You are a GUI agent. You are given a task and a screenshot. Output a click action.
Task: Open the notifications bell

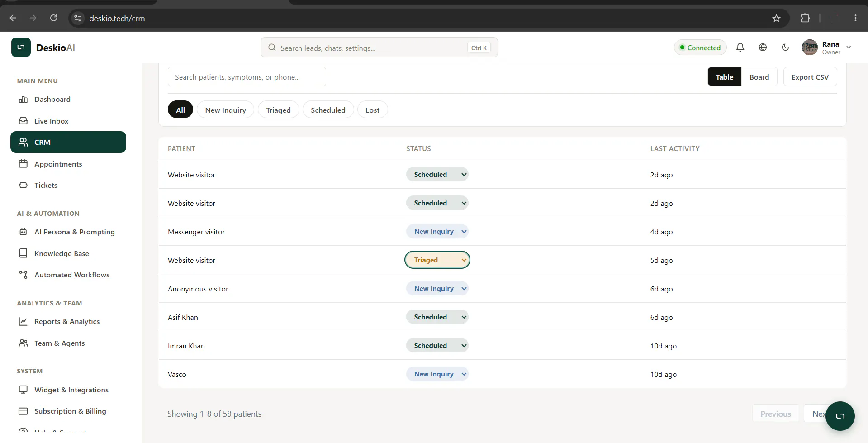coord(740,48)
